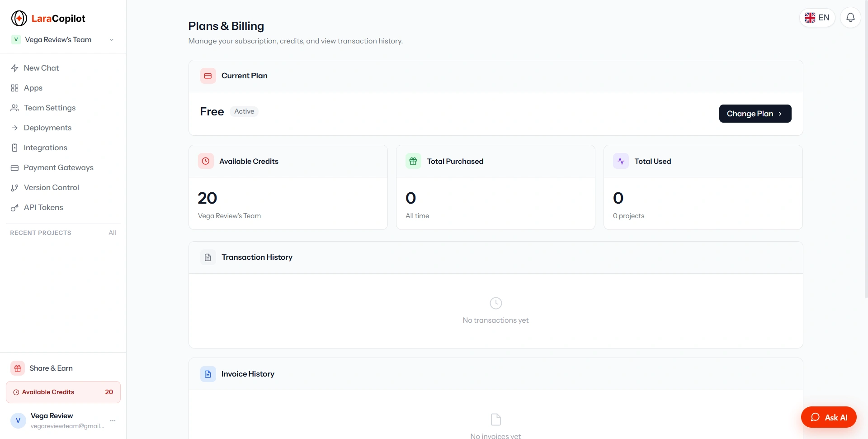Open notifications bell icon
The width and height of the screenshot is (868, 439).
pyautogui.click(x=850, y=18)
